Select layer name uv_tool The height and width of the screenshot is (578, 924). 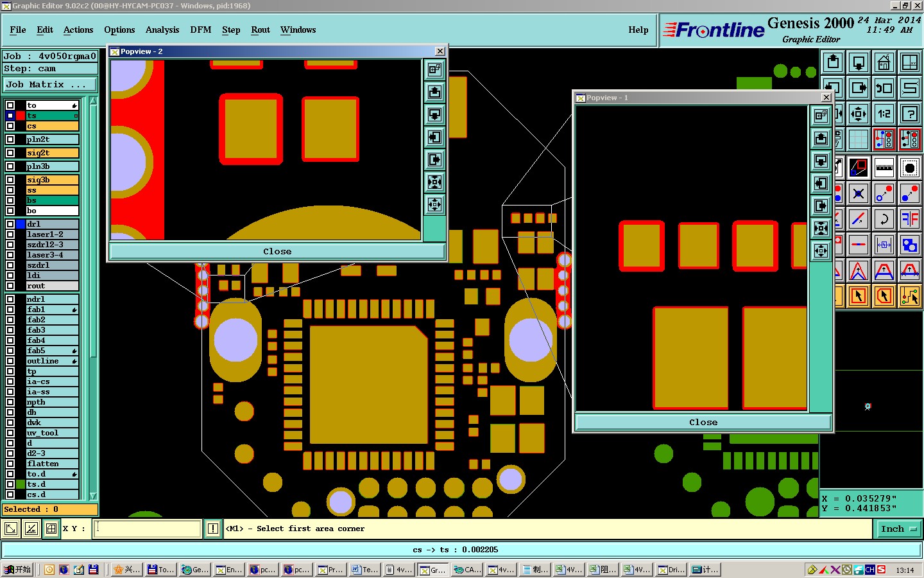tap(52, 433)
